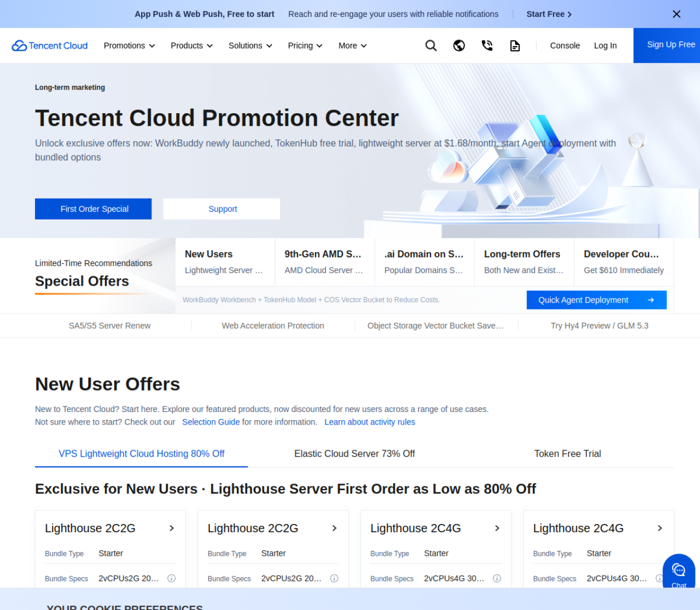Open the globe language selector icon
This screenshot has width=700, height=610.
[459, 45]
